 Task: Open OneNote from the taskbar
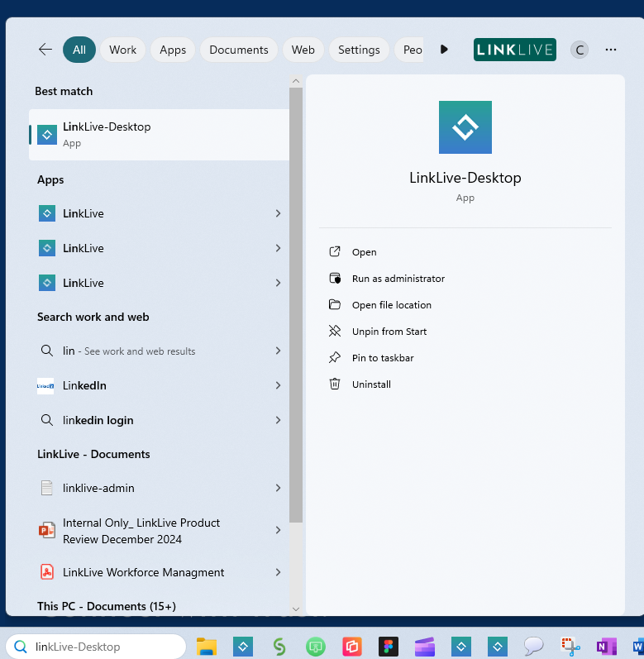pyautogui.click(x=606, y=647)
